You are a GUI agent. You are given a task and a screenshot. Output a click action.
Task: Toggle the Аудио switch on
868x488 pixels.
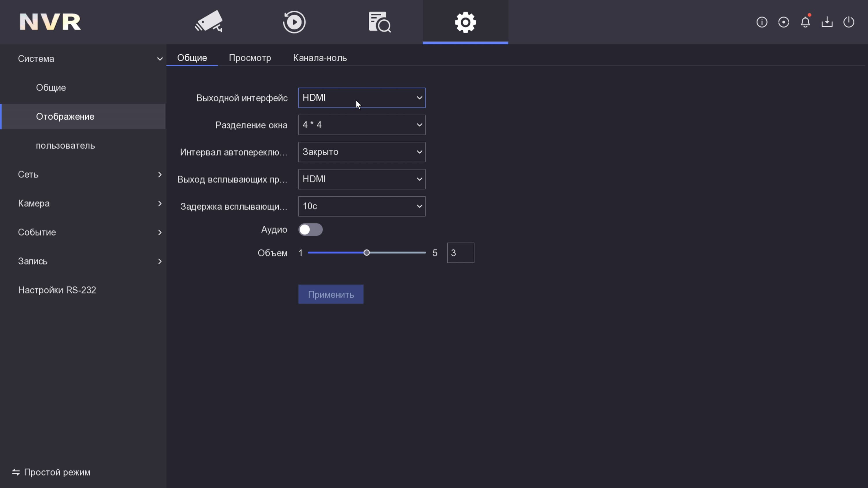coord(310,230)
